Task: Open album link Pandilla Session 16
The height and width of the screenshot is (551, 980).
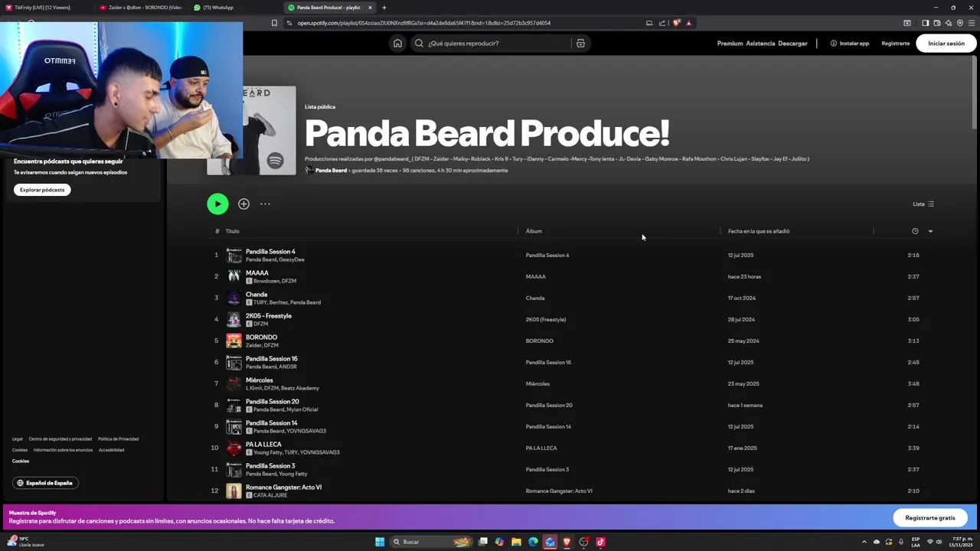Action: point(548,362)
